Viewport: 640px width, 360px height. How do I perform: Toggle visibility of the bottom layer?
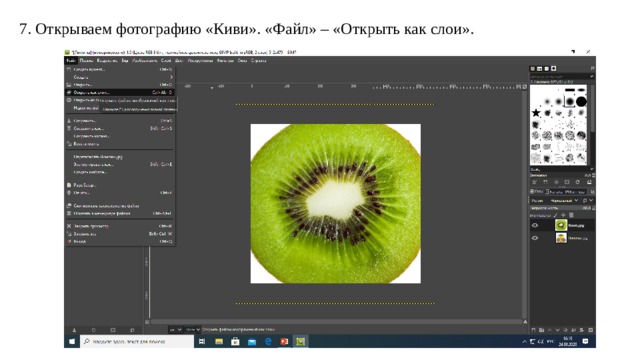coord(535,238)
